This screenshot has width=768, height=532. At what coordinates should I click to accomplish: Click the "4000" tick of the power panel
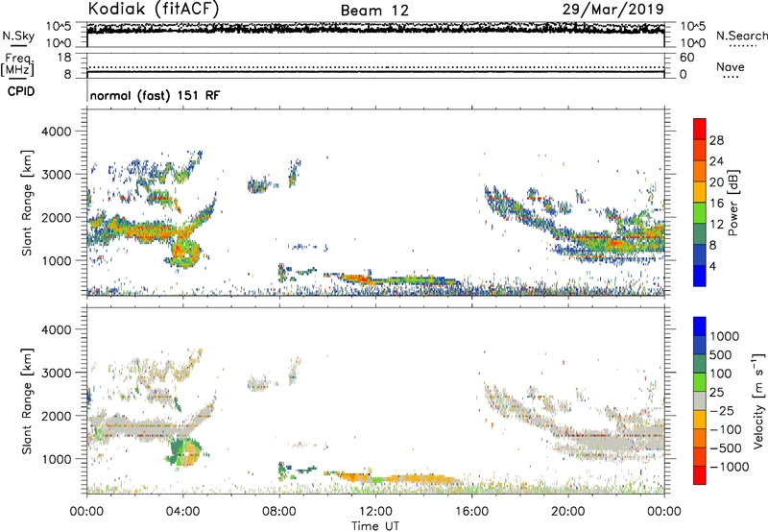point(56,132)
